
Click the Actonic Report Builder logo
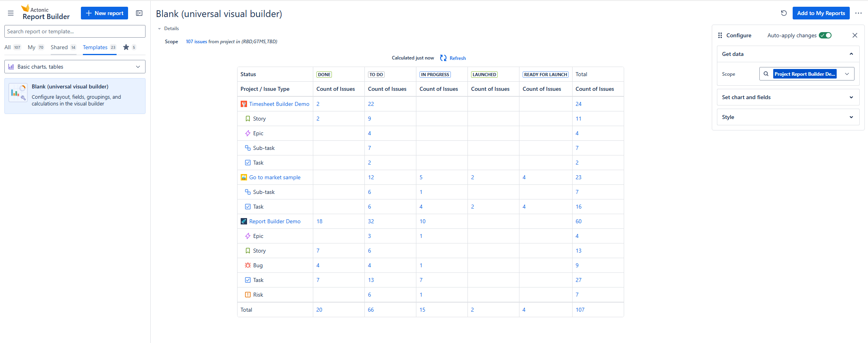pyautogui.click(x=45, y=13)
